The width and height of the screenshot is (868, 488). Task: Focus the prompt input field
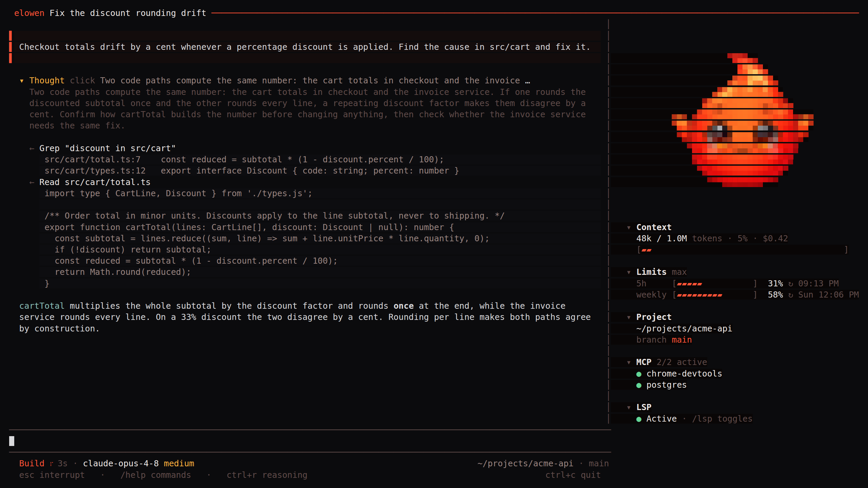(x=310, y=441)
